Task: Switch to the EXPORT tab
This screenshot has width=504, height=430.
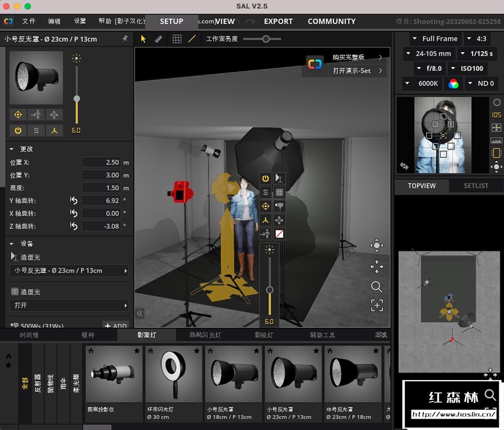Action: (278, 21)
